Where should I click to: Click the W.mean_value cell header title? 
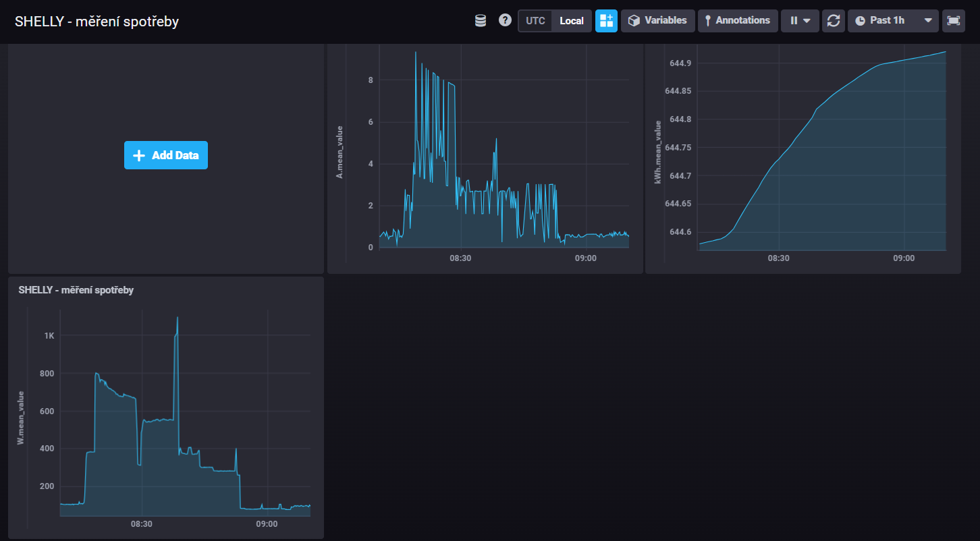[76, 290]
